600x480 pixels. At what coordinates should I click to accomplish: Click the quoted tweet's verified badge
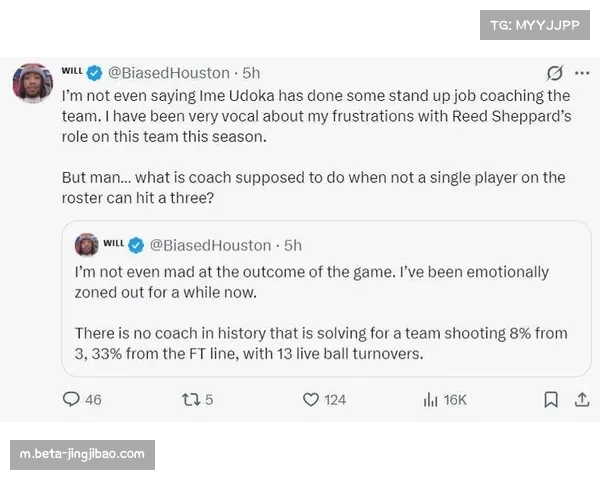coord(137,245)
